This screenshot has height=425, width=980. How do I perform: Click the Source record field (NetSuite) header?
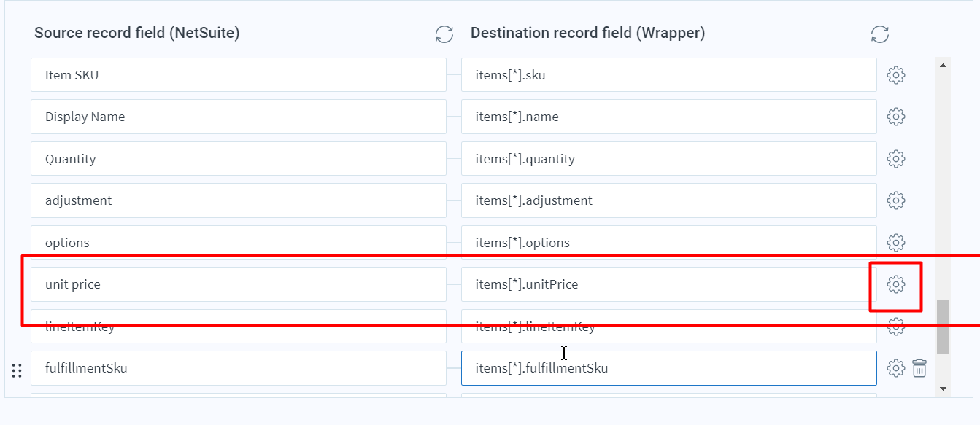(137, 33)
